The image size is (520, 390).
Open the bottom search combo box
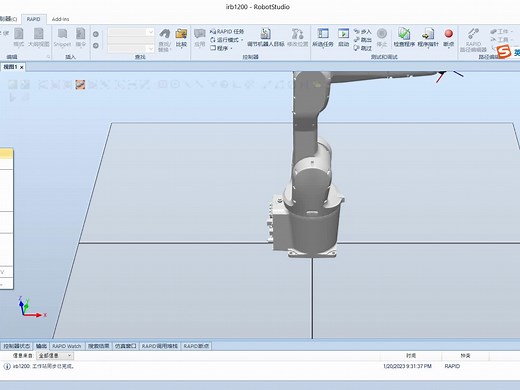pyautogui.click(x=131, y=49)
